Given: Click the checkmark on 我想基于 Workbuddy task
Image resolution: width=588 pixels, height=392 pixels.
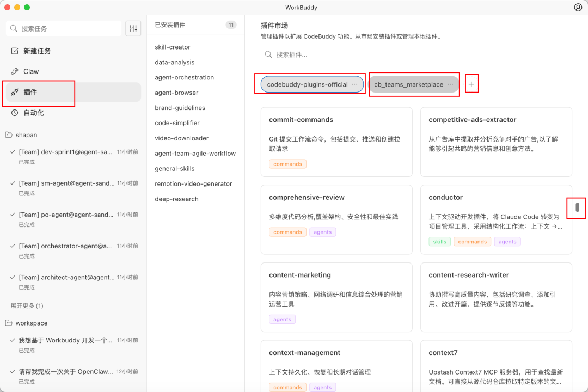Looking at the screenshot, I should (x=13, y=340).
